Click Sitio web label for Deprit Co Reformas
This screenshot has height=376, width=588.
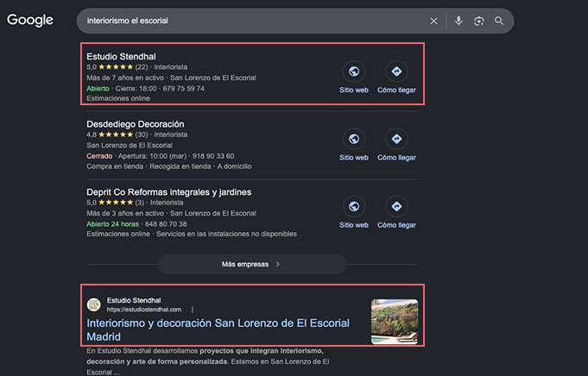[x=354, y=225]
